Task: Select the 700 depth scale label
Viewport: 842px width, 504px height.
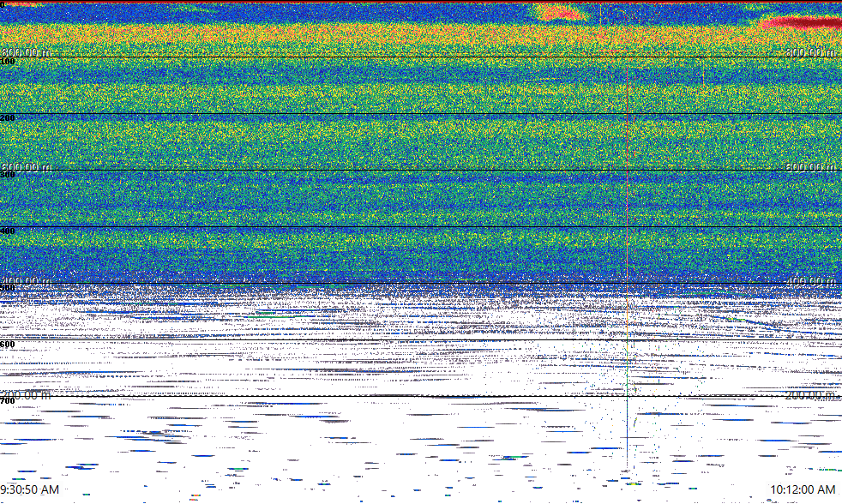Action: coord(8,401)
